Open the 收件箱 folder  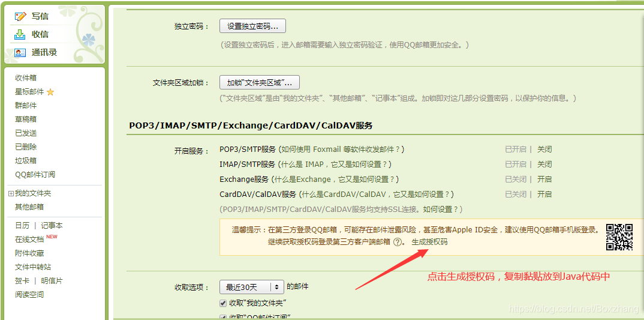(26, 77)
